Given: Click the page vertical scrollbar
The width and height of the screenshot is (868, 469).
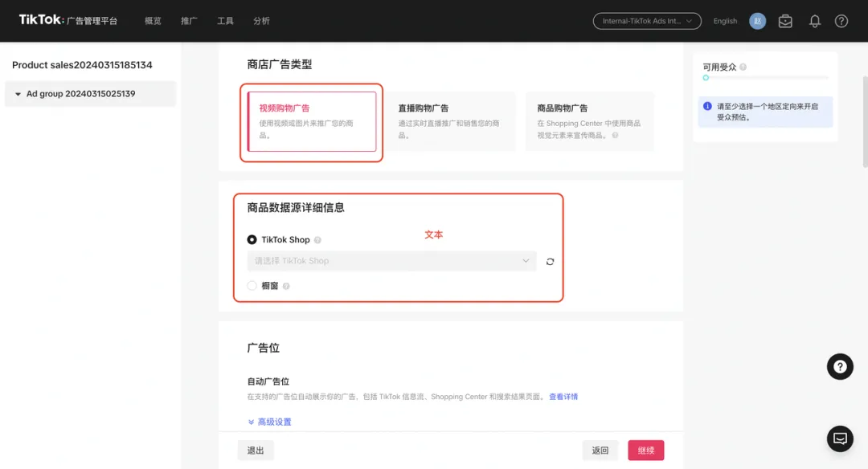Looking at the screenshot, I should click(x=865, y=122).
